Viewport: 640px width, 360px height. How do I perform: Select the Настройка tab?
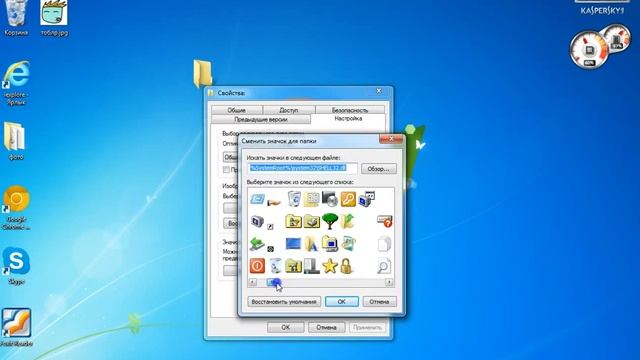click(348, 119)
